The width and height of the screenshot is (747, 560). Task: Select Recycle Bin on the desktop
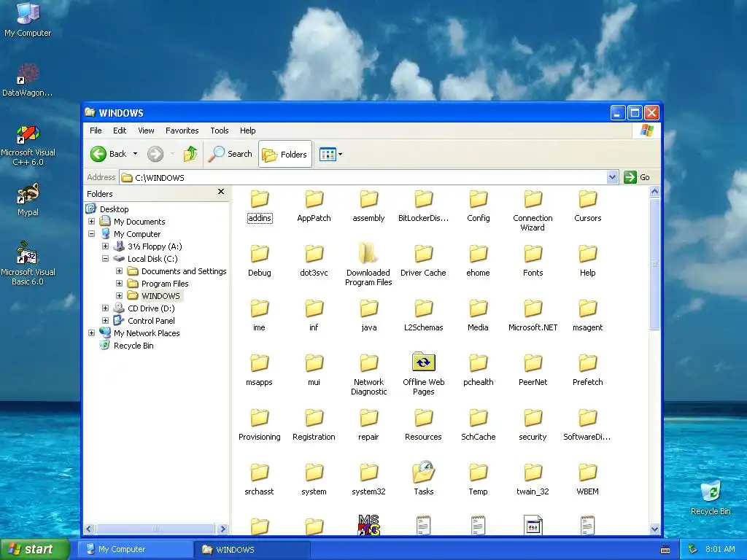(711, 497)
